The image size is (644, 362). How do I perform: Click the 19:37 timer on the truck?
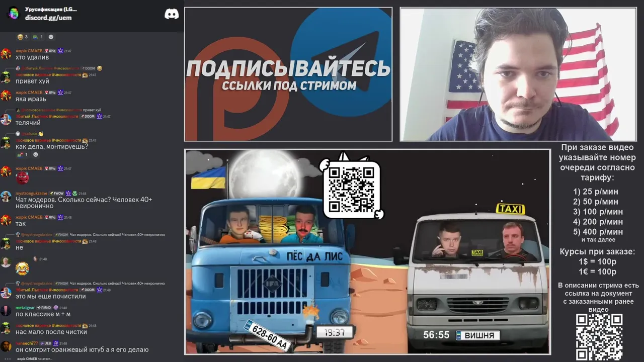point(335,332)
